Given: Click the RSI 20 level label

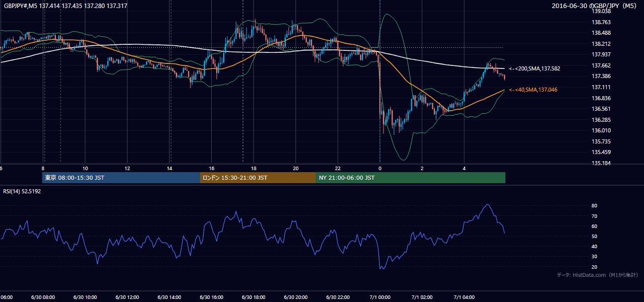Looking at the screenshot, I should coord(595,267).
